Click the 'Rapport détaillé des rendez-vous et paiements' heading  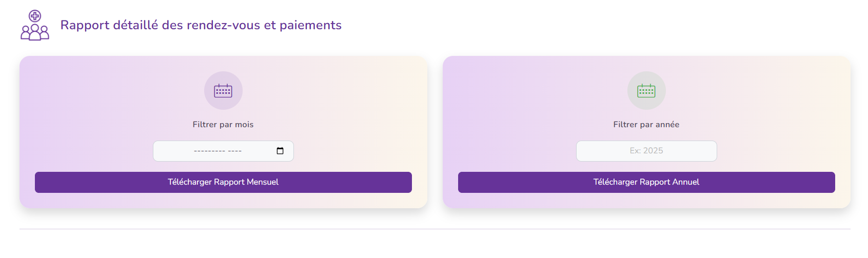coord(201,25)
